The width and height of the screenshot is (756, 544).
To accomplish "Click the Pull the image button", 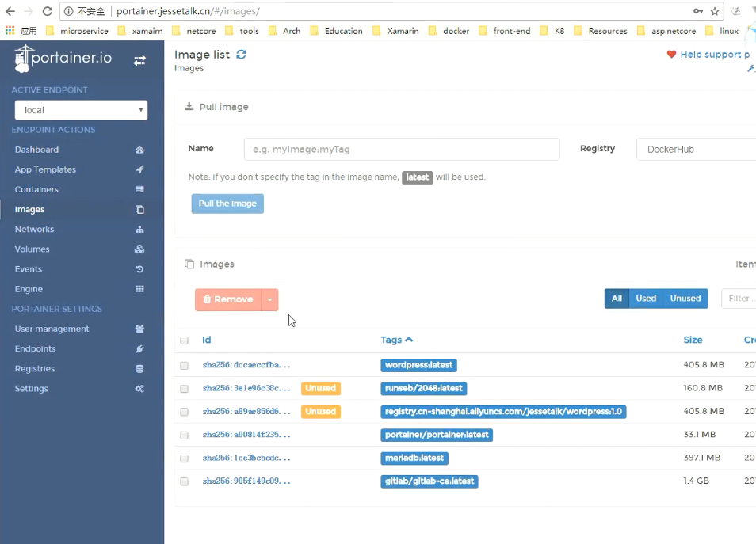I will point(227,204).
